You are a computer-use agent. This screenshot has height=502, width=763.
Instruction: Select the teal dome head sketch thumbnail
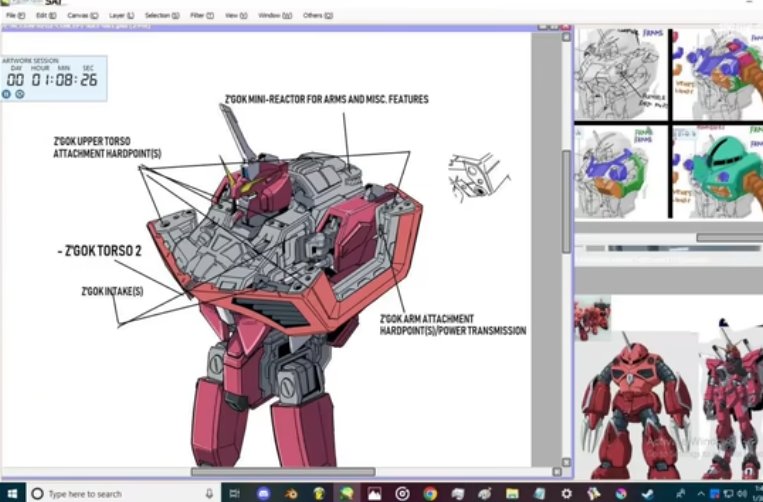click(x=718, y=171)
